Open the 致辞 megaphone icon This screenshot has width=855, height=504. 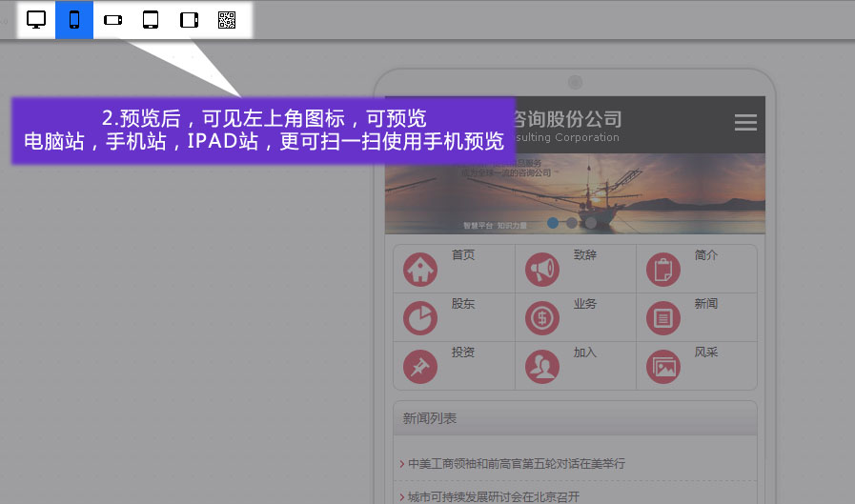[542, 271]
